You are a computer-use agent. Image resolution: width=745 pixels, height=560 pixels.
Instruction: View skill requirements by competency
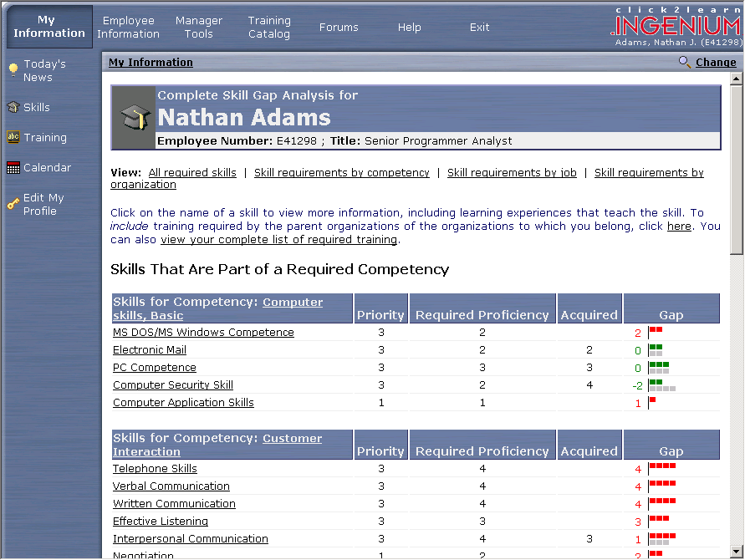point(341,173)
